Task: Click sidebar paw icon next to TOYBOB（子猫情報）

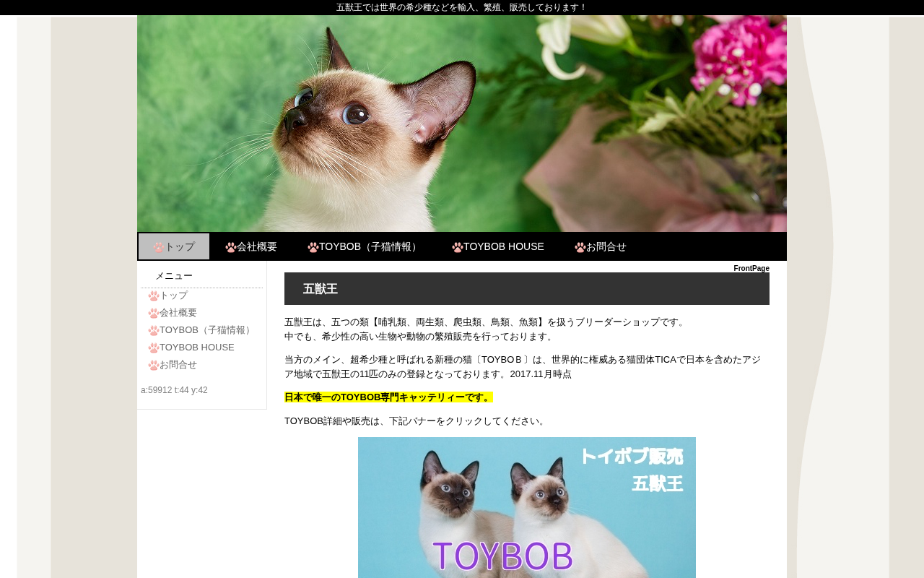Action: point(154,331)
